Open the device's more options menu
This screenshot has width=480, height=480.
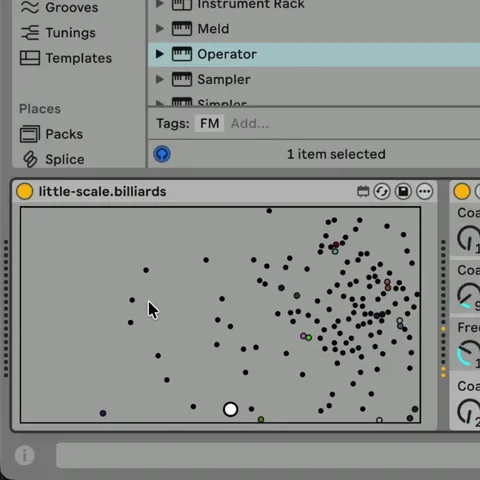[x=425, y=192]
